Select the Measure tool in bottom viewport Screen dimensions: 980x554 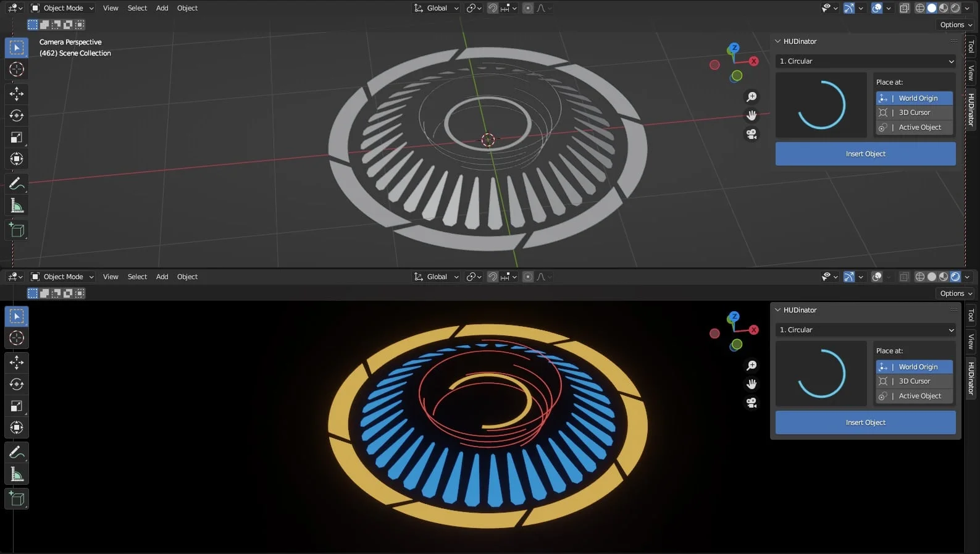[x=17, y=474]
